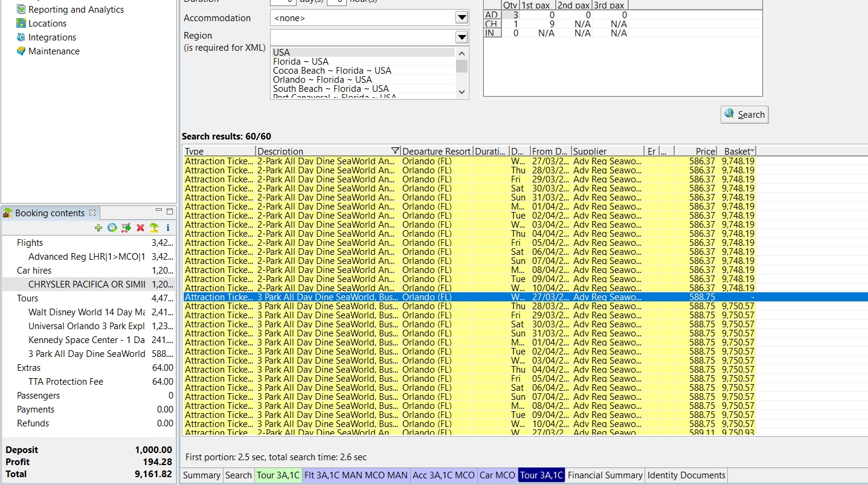Minimize the Booking contents panel
The width and height of the screenshot is (868, 485).
[x=159, y=211]
